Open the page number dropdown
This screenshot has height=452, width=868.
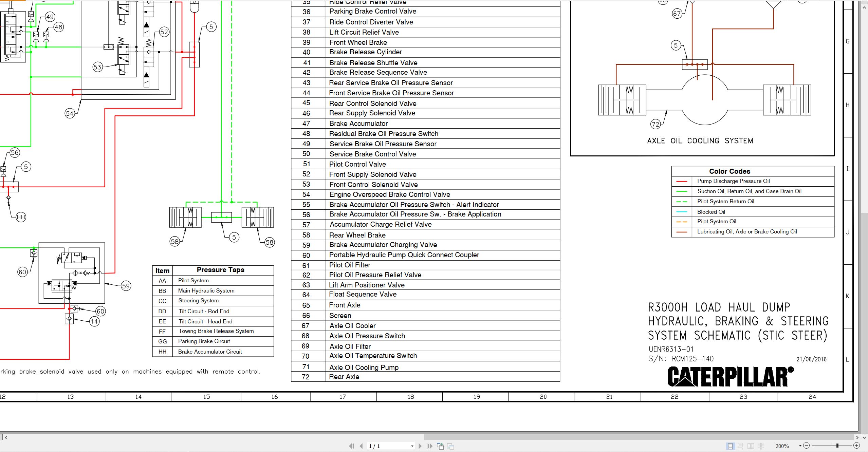pos(412,446)
